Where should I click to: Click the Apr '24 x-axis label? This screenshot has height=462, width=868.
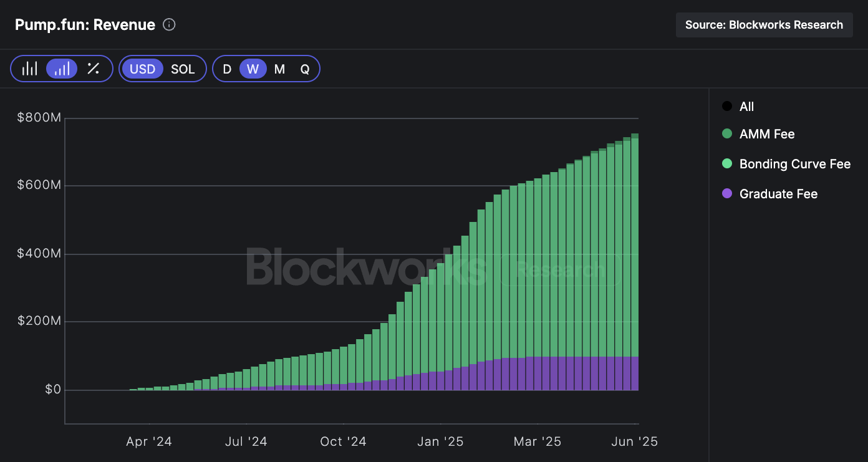click(148, 441)
